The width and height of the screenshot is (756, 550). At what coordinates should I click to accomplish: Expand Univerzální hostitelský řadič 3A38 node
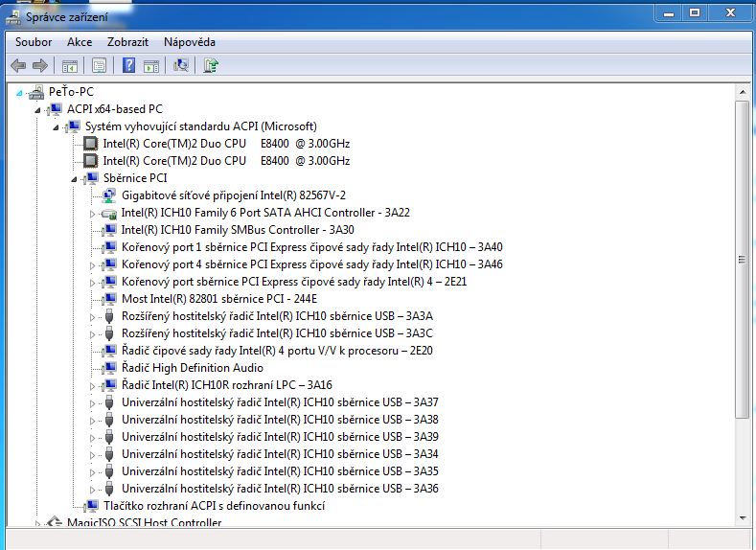[x=92, y=420]
